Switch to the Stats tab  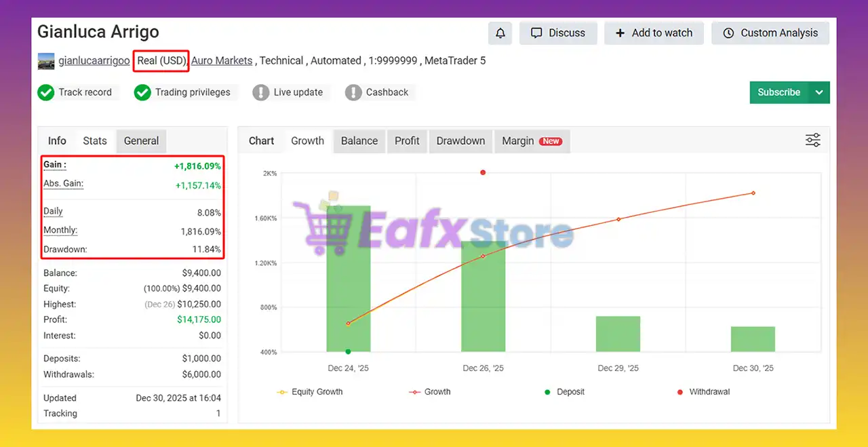pos(95,141)
